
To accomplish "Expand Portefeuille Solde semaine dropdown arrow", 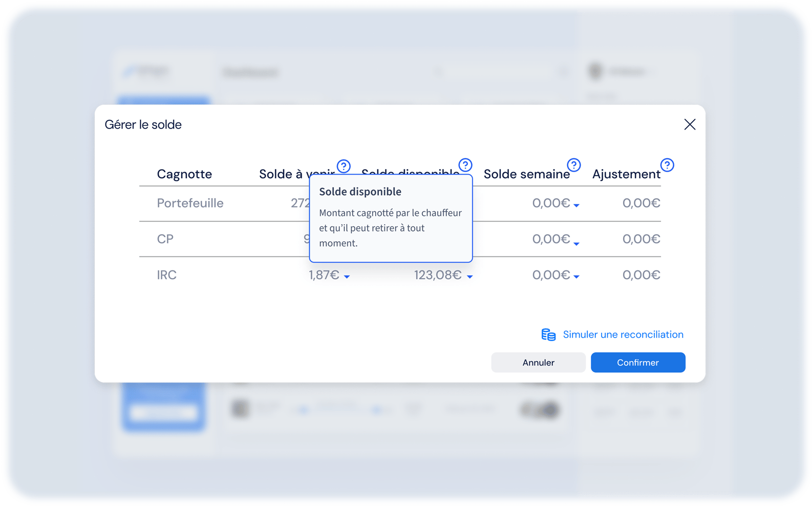I will pos(576,205).
